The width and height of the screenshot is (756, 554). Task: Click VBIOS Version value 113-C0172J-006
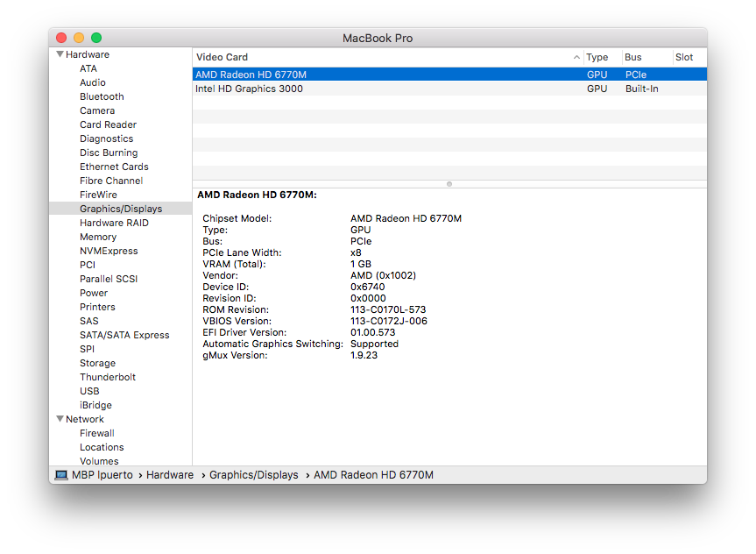point(389,321)
